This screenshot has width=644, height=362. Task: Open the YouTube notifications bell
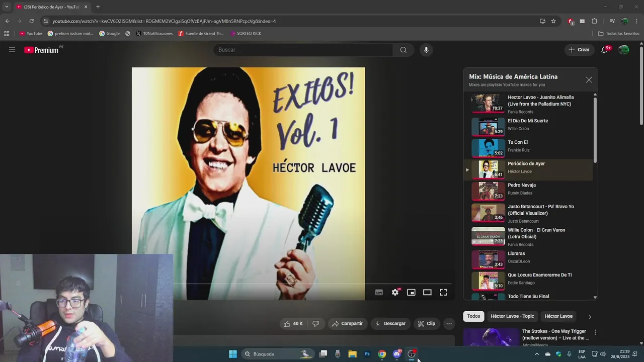605,50
